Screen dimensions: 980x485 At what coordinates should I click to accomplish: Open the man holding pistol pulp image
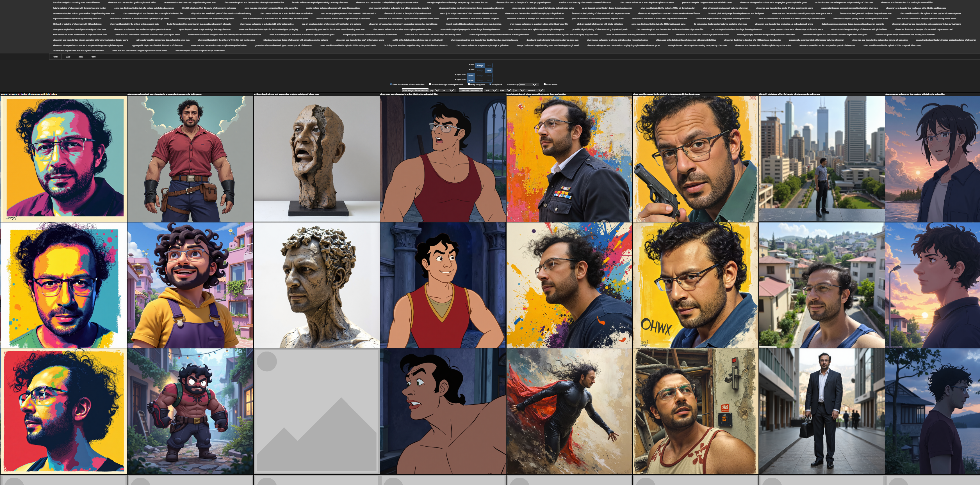coord(696,159)
